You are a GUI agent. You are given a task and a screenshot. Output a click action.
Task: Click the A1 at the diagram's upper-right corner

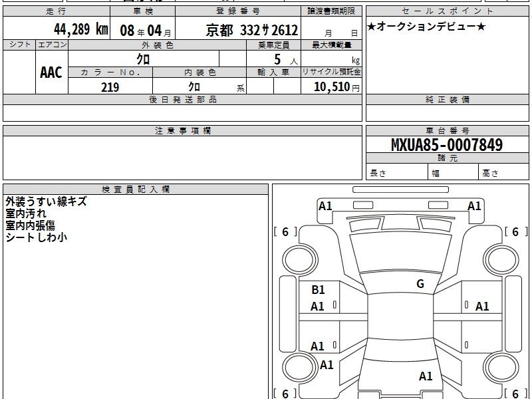474,206
